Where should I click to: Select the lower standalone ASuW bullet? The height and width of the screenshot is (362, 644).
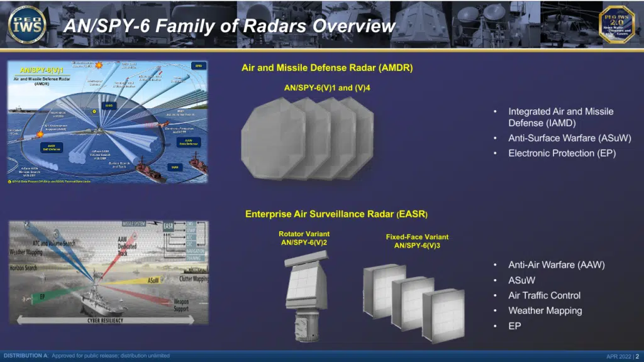click(521, 280)
